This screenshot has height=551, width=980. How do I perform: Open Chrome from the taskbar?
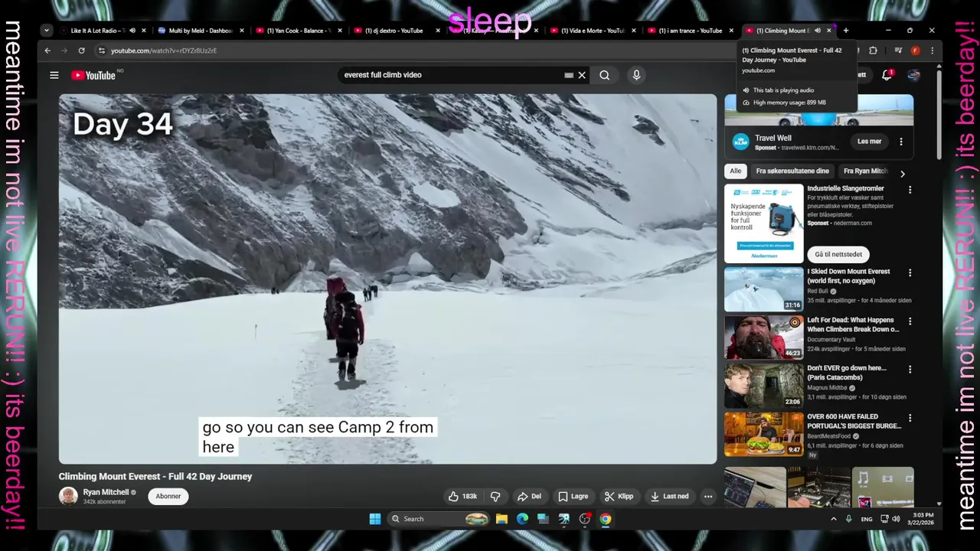coord(606,519)
